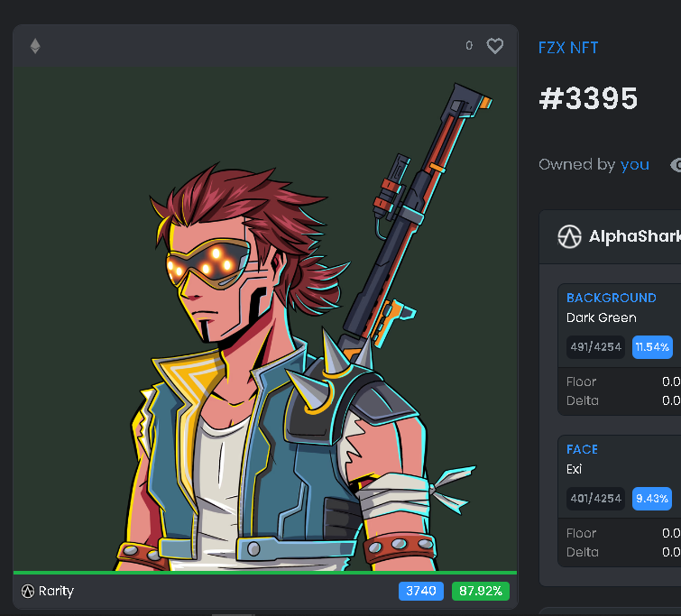
Task: Click the Rarity logo icon below image
Action: (28, 592)
